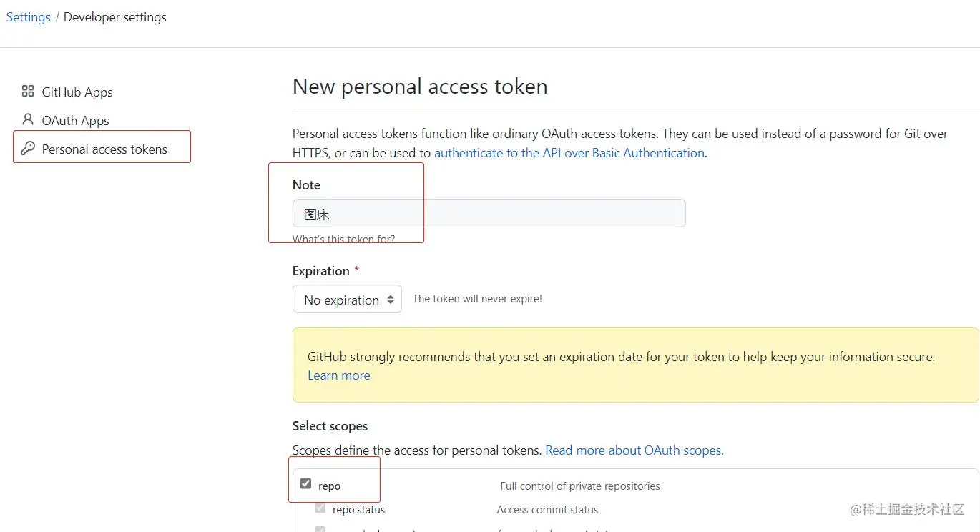Open Read more about OAuth scopes

tap(634, 450)
